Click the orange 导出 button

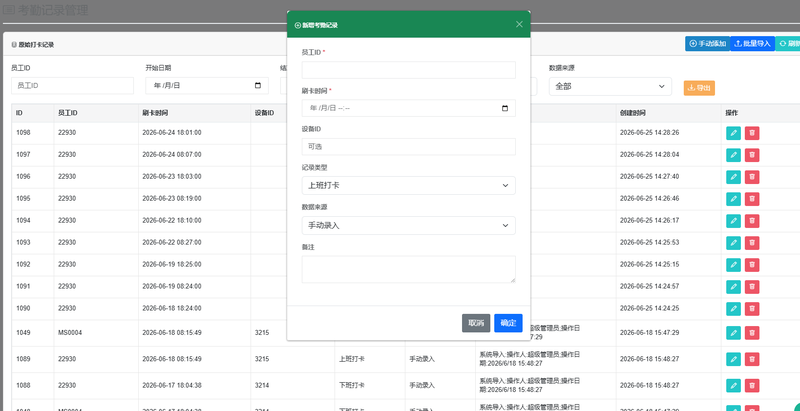(699, 88)
